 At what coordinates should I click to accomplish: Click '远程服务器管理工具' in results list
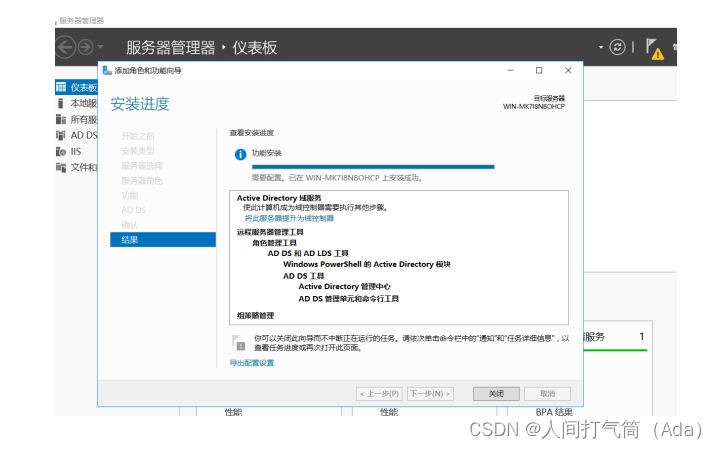pyautogui.click(x=270, y=232)
